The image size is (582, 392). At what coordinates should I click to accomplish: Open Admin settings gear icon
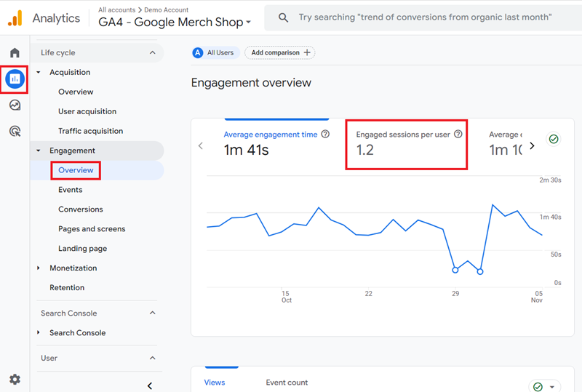tap(15, 380)
